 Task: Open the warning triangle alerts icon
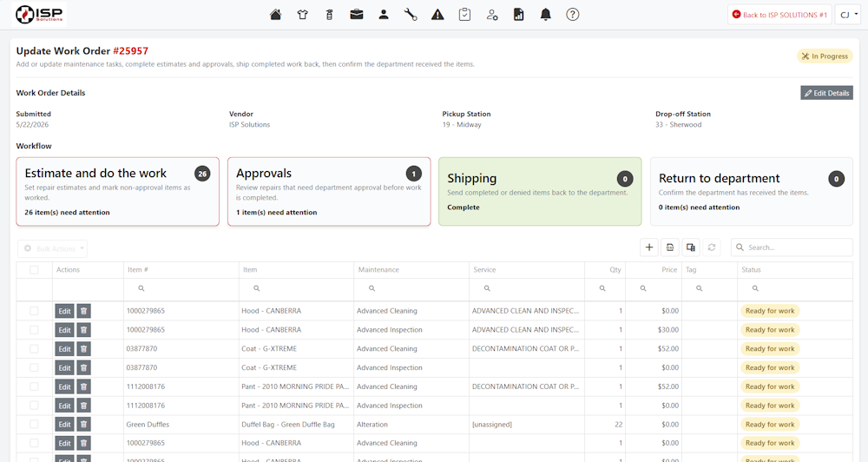click(437, 15)
